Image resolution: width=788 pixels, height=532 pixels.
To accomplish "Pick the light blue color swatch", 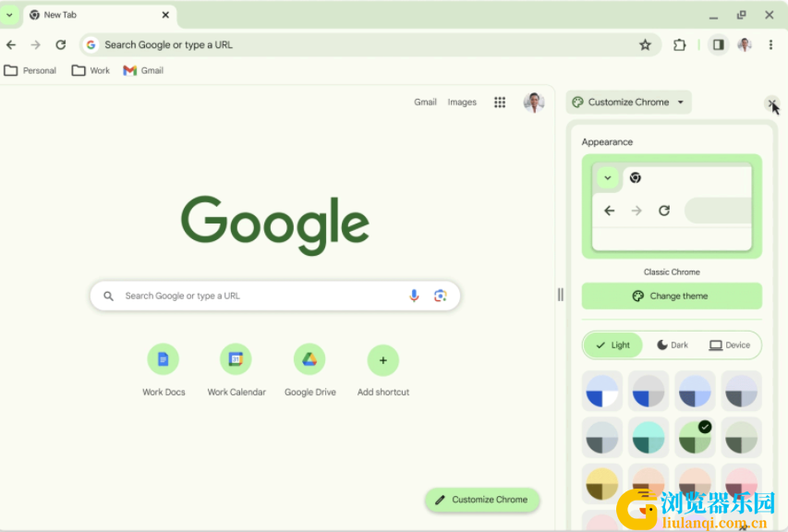I will click(x=695, y=392).
